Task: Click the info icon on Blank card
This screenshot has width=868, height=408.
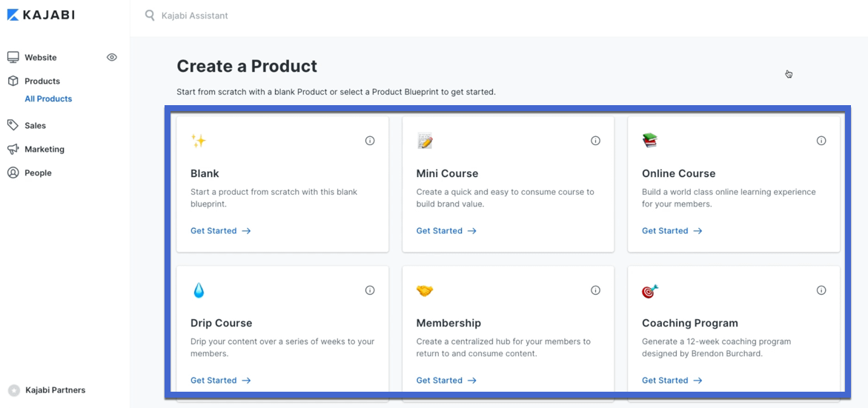Action: point(370,141)
